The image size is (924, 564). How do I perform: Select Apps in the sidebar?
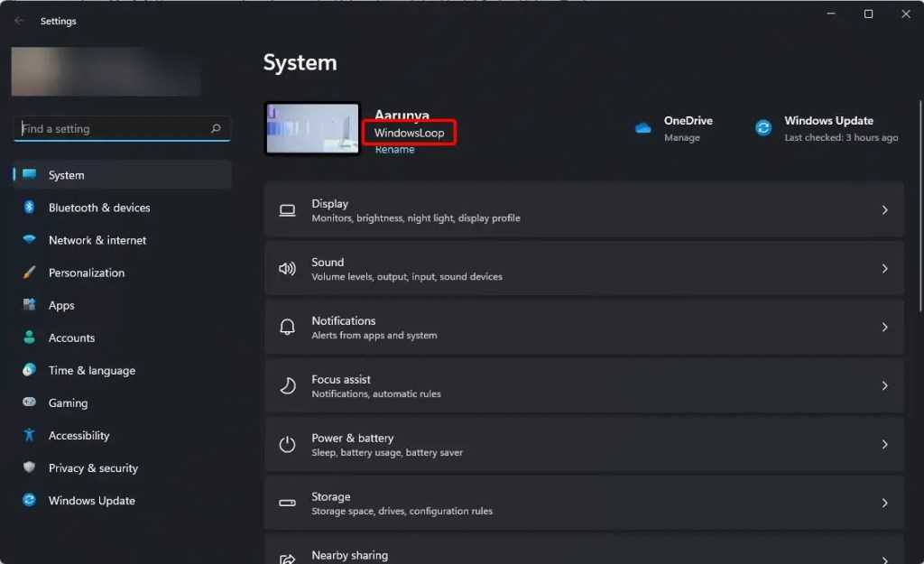pyautogui.click(x=61, y=305)
